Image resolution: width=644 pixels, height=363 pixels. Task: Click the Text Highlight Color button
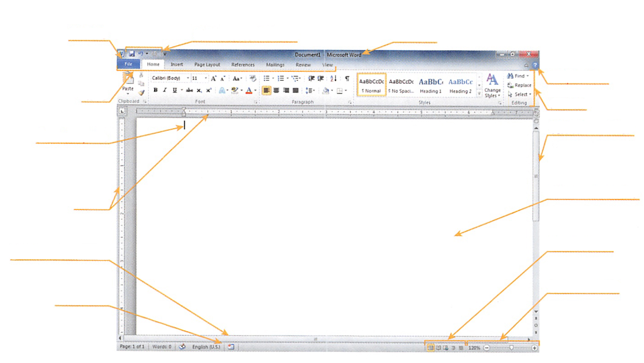(x=235, y=91)
